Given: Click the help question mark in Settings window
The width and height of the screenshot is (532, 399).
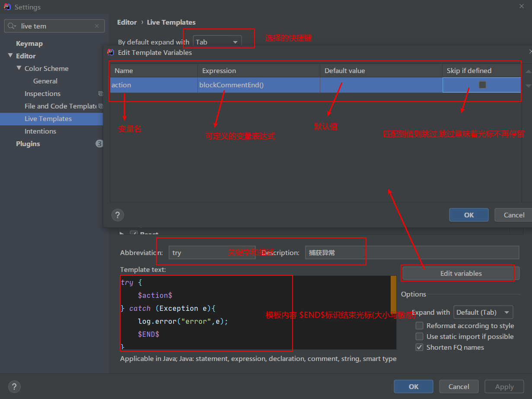Looking at the screenshot, I should point(14,386).
